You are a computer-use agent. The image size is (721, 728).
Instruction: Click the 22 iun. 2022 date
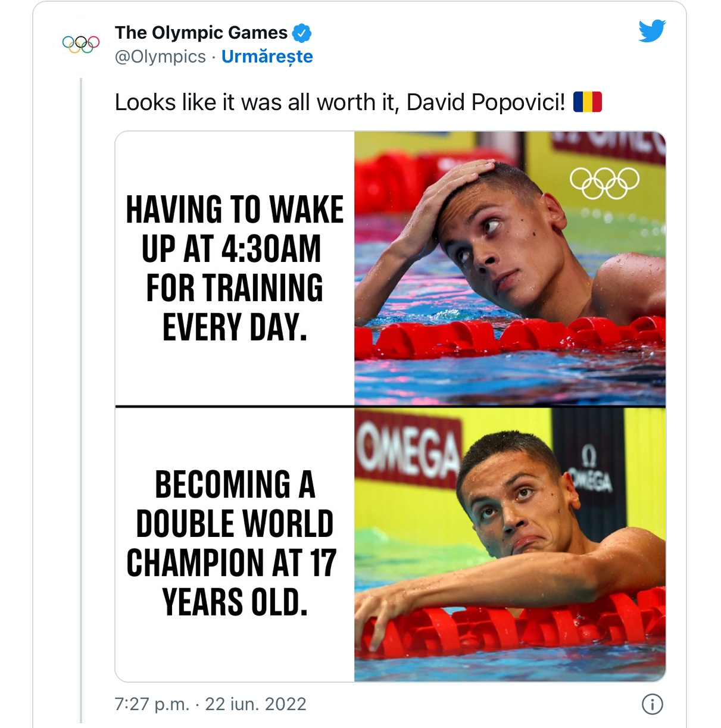(x=255, y=704)
